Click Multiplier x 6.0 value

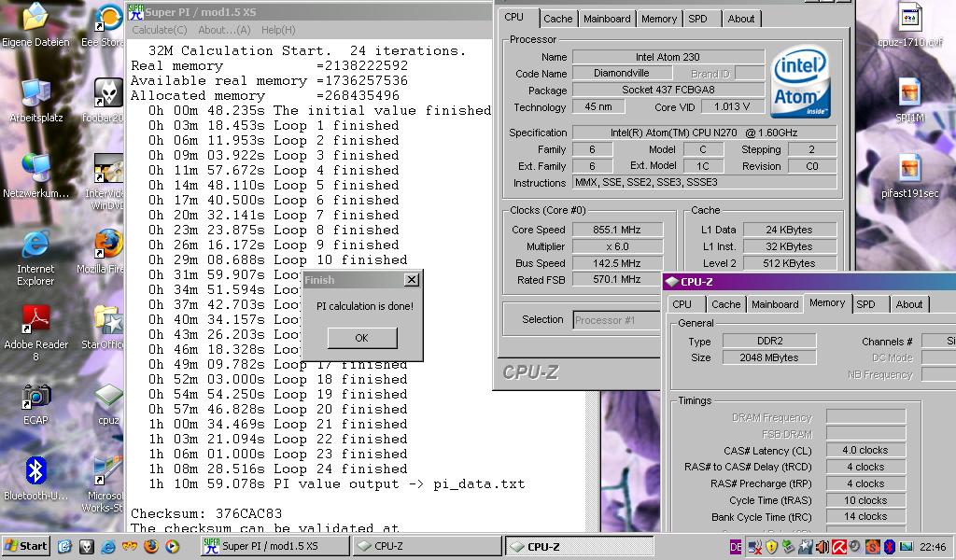pyautogui.click(x=617, y=246)
